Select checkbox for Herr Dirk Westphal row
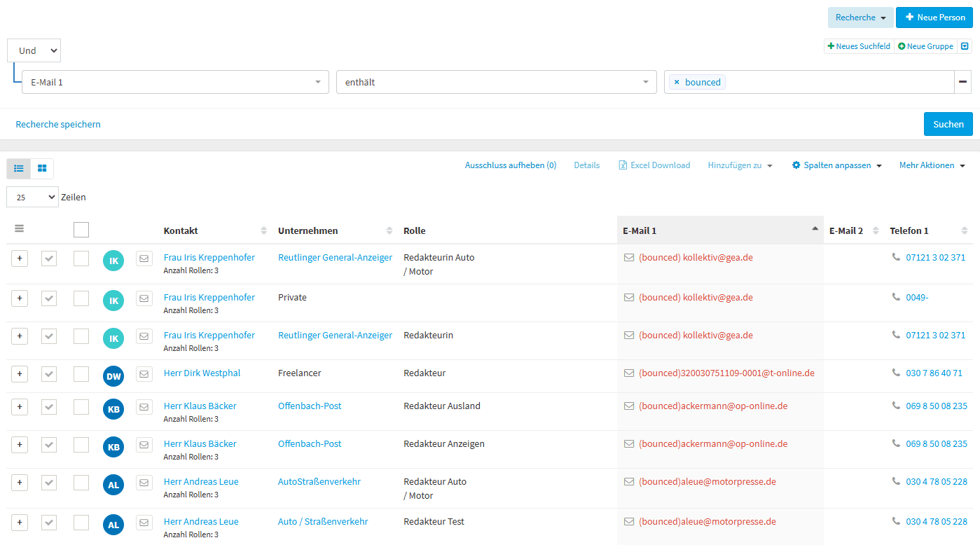 pos(81,374)
